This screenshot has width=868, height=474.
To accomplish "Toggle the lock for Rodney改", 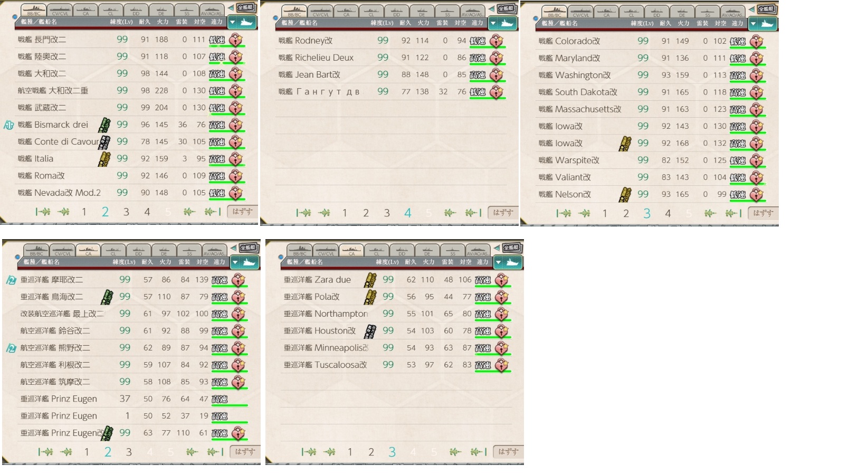I will pos(497,41).
